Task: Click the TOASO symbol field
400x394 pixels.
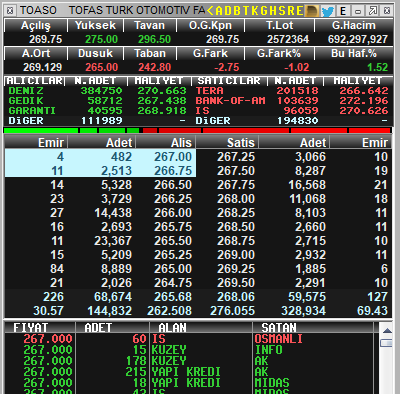Action: 38,11
